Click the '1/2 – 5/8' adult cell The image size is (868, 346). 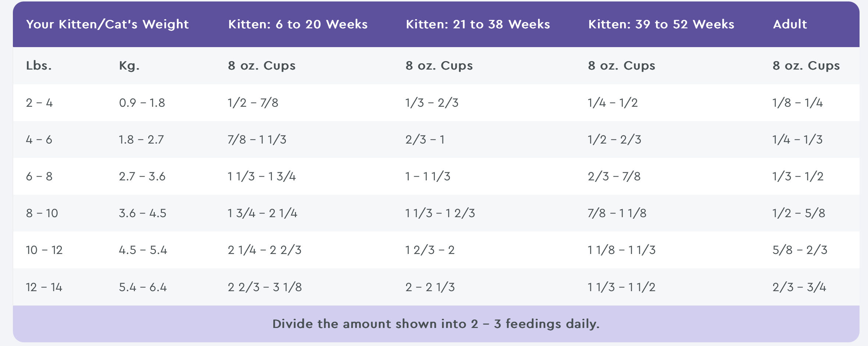point(798,213)
